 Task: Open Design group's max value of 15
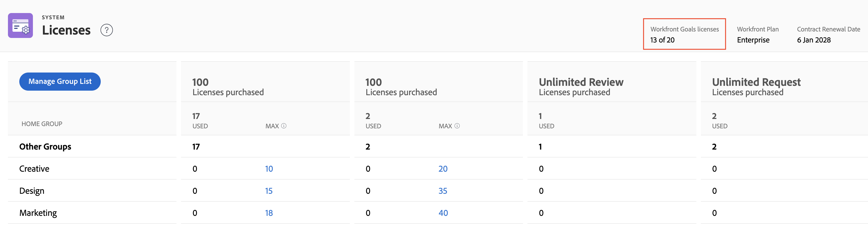pyautogui.click(x=268, y=191)
